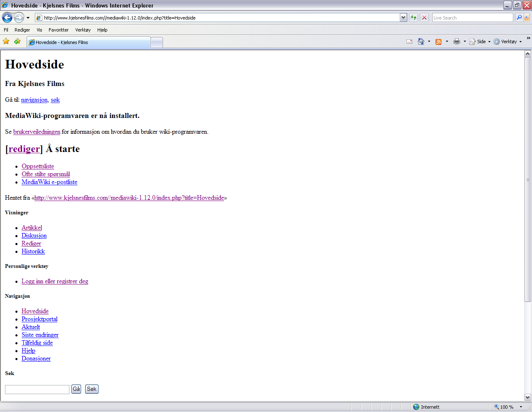The height and width of the screenshot is (412, 532).
Task: Expand the feeds dropdown arrow
Action: tap(447, 42)
